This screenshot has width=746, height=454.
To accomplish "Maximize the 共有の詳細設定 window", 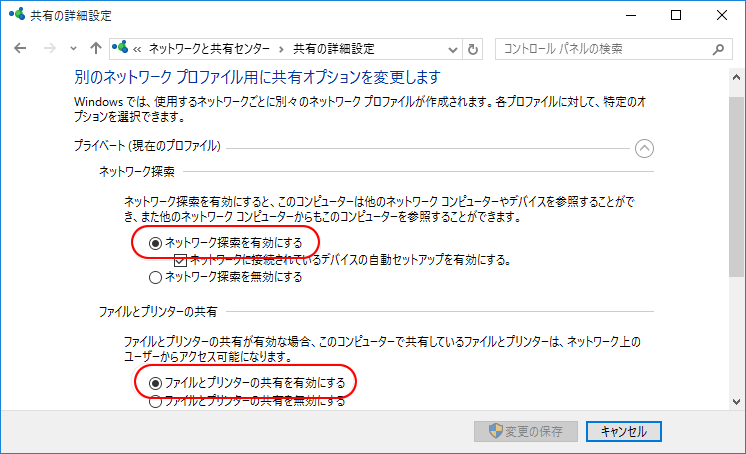I will (x=676, y=15).
